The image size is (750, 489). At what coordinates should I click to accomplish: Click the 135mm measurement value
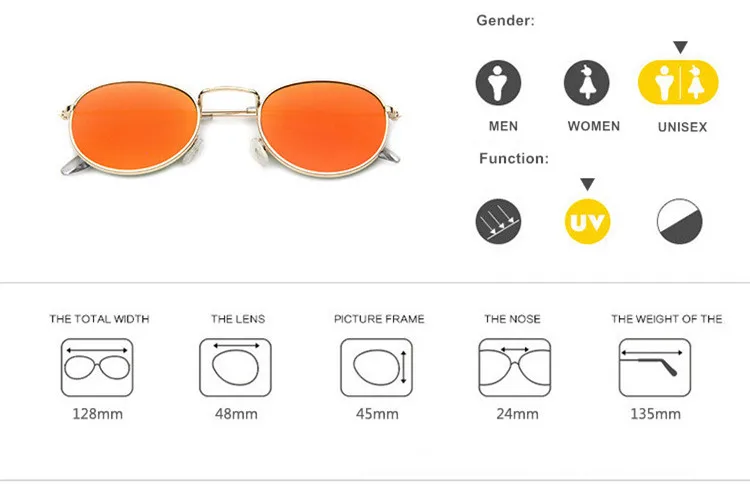[655, 413]
